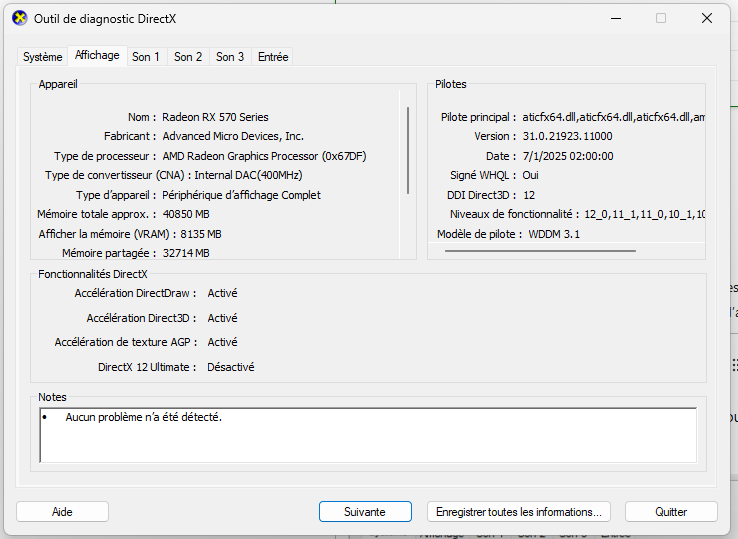Click the Signé WHQL 'Oui' value

(530, 175)
